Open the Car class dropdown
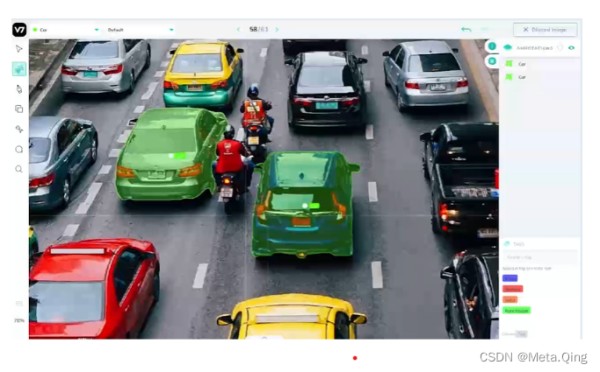Viewport: 600px width, 372px height. coord(65,29)
